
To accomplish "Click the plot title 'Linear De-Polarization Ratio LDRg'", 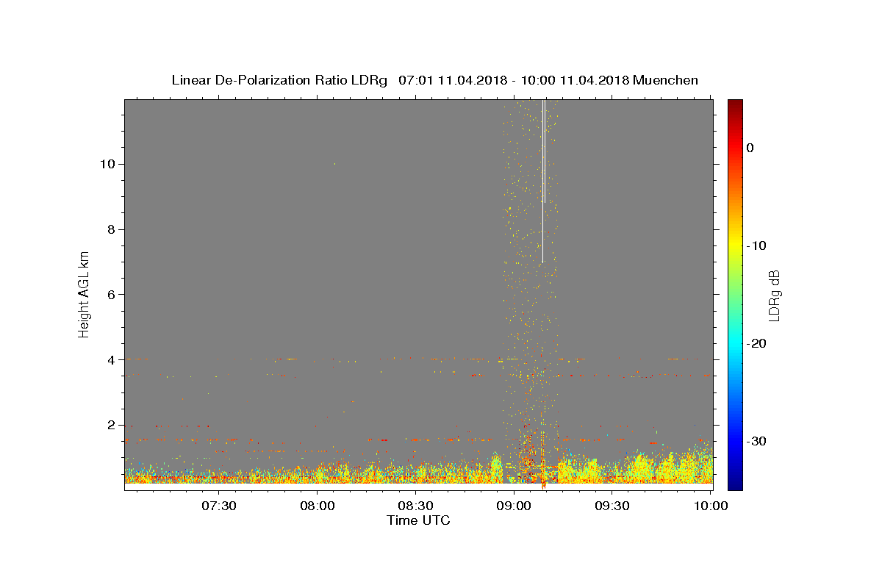I will 279,80.
